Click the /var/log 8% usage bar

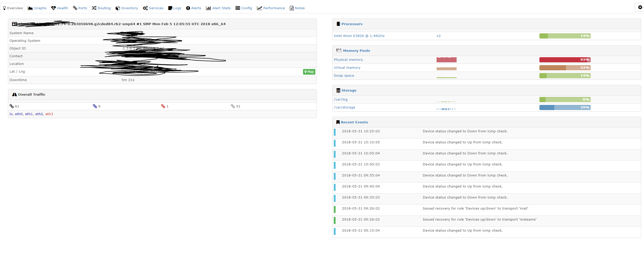tap(565, 100)
